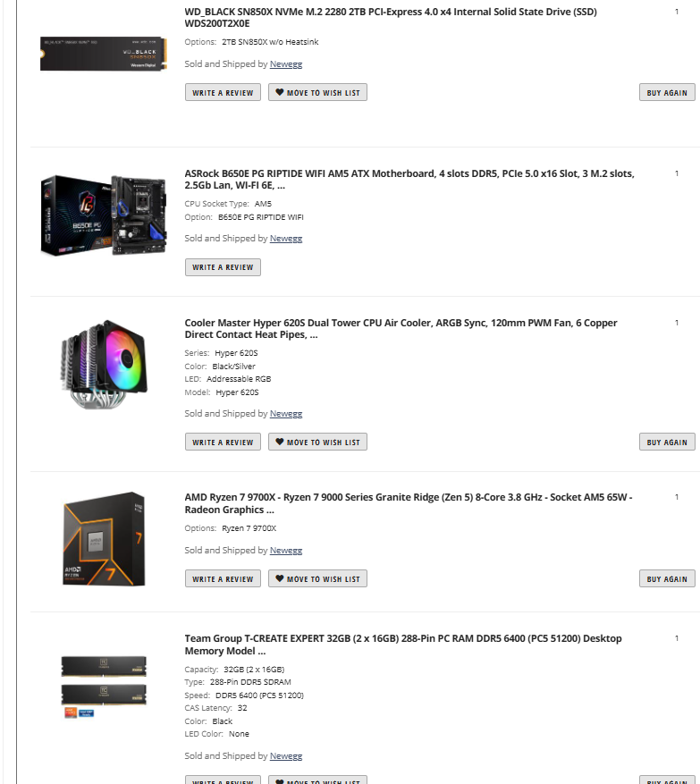View ASRock motherboard box thumbnail
The image size is (700, 784).
[104, 215]
